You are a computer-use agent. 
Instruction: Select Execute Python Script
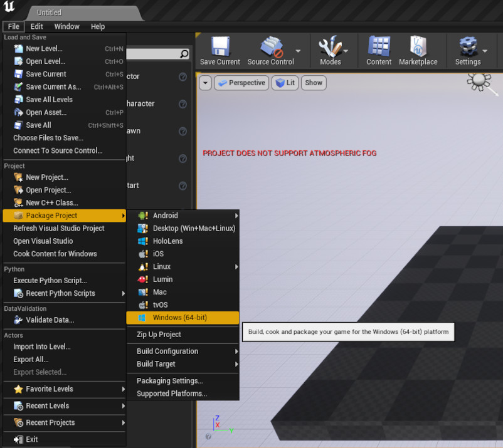[x=64, y=281]
